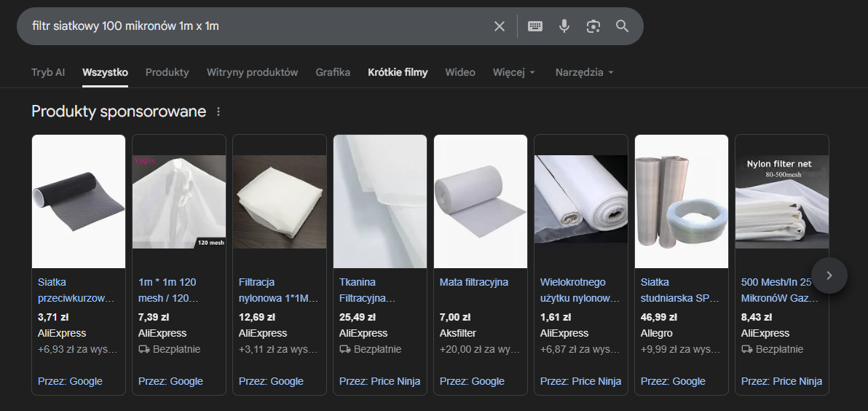Open Mata filtracyjna product link
This screenshot has width=868, height=411.
pyautogui.click(x=474, y=282)
